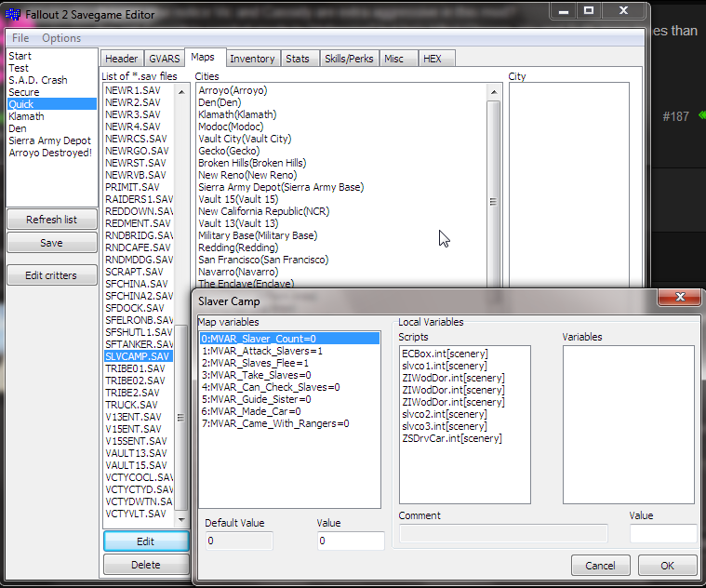Image resolution: width=706 pixels, height=588 pixels.
Task: Select MVAR_Came_With_Rangers=0 variable
Action: [x=290, y=423]
